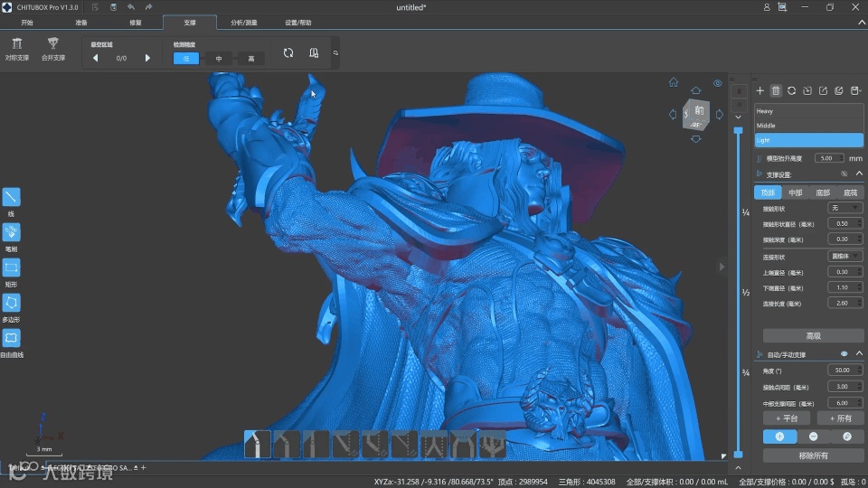Select the 自由曲线 free curve tool

click(11, 338)
